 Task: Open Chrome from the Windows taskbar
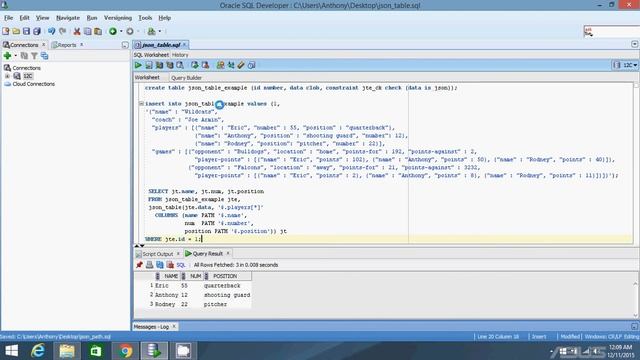point(126,351)
